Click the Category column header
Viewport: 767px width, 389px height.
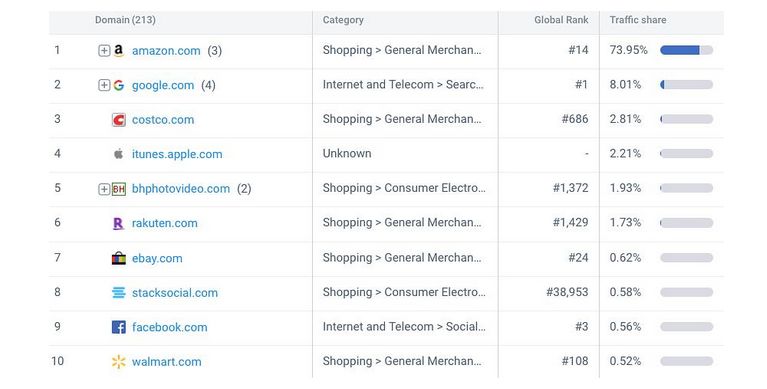pos(343,20)
